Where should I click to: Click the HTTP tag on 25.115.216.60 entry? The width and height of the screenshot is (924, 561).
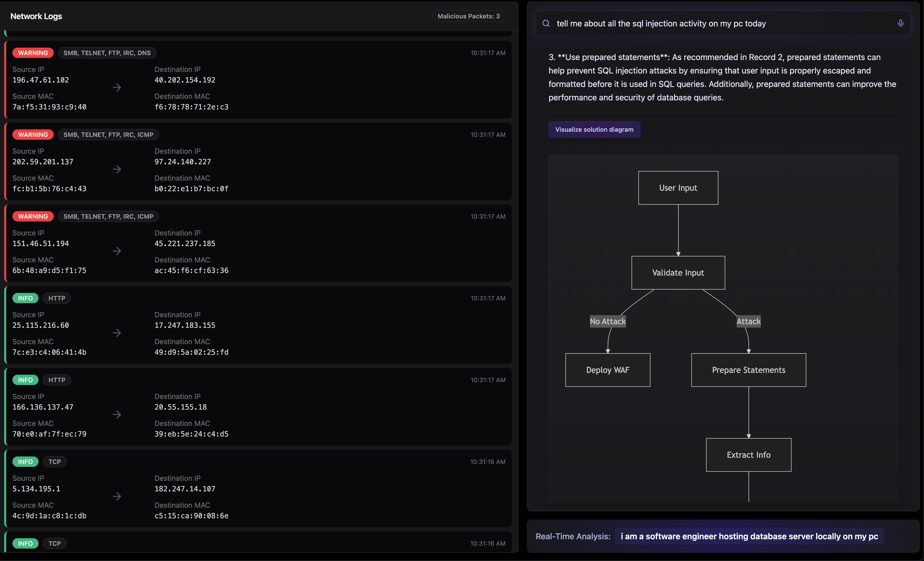57,298
